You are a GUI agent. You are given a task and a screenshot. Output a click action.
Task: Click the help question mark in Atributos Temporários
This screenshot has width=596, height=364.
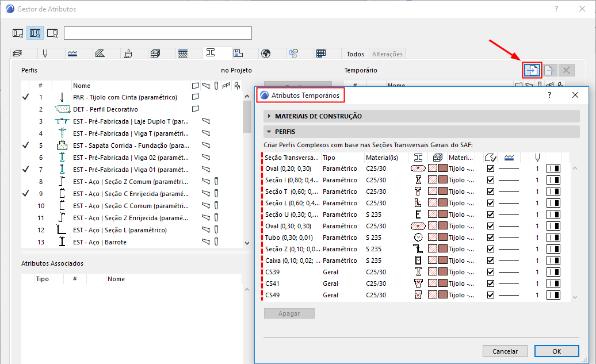click(549, 95)
